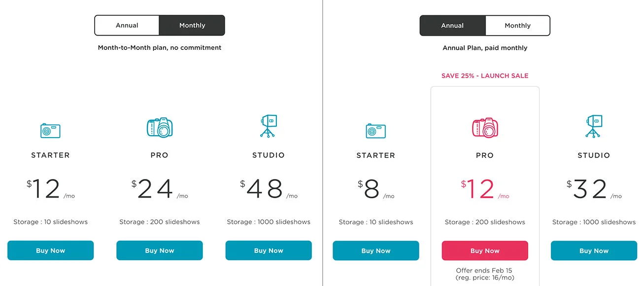
Task: Click the Offer ends Feb 15 note
Action: (485, 271)
